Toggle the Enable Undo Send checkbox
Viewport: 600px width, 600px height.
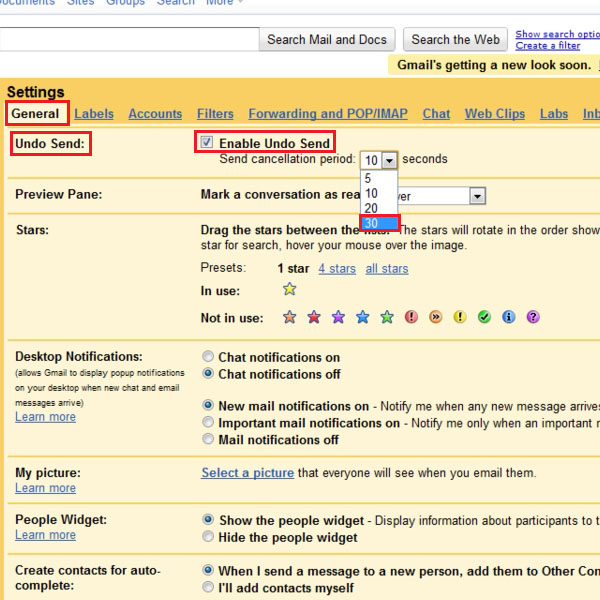tap(207, 142)
